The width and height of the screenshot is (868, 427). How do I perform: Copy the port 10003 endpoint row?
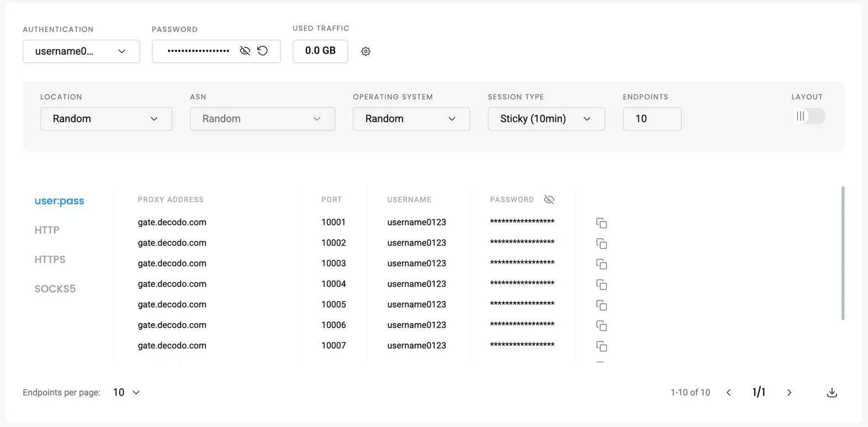601,264
